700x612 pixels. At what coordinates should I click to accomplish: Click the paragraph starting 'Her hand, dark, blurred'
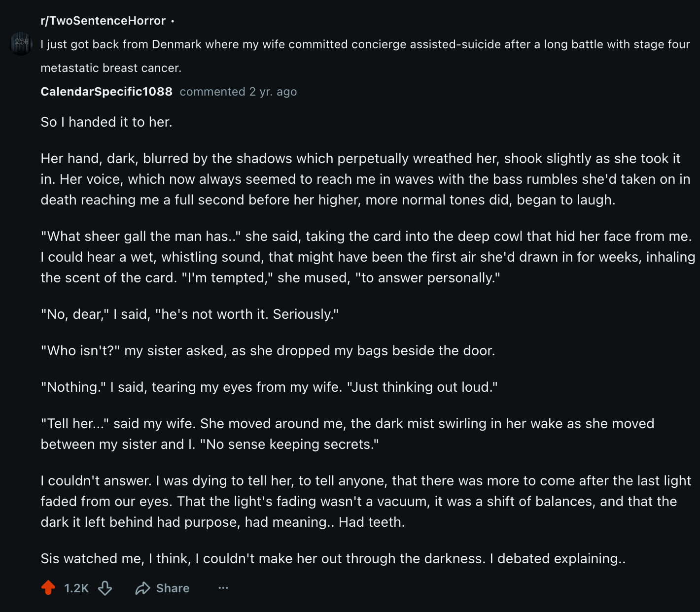coord(365,179)
